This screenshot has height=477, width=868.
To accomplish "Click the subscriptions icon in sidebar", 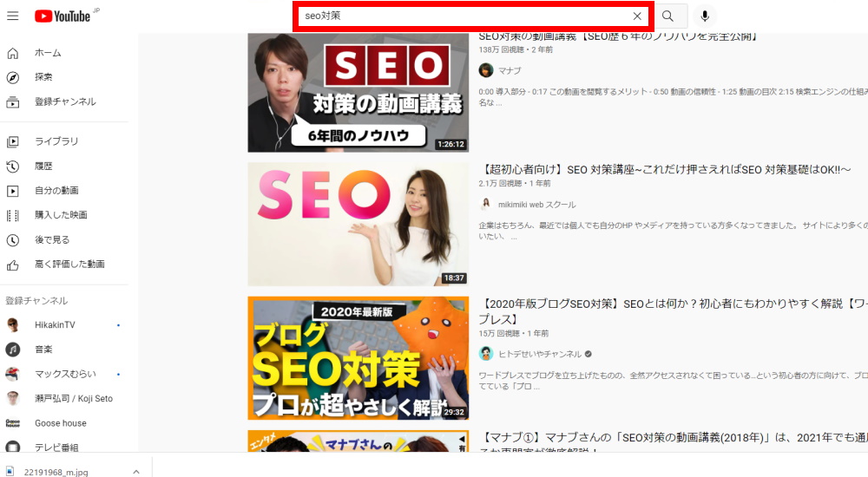I will point(13,101).
